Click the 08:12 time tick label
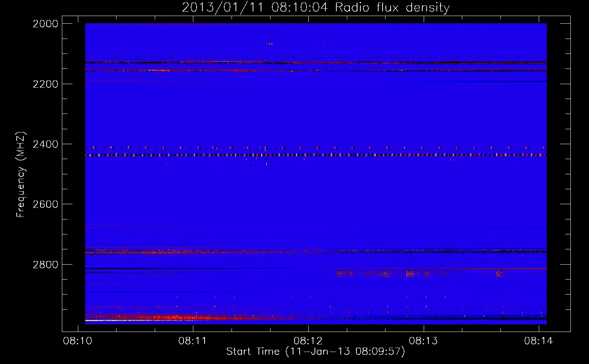589x364 pixels. tap(308, 341)
